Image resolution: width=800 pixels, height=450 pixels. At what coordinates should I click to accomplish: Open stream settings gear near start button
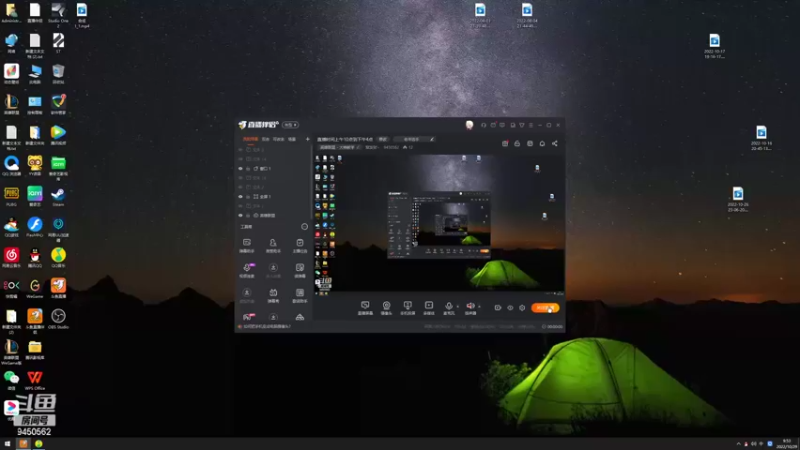coord(522,308)
